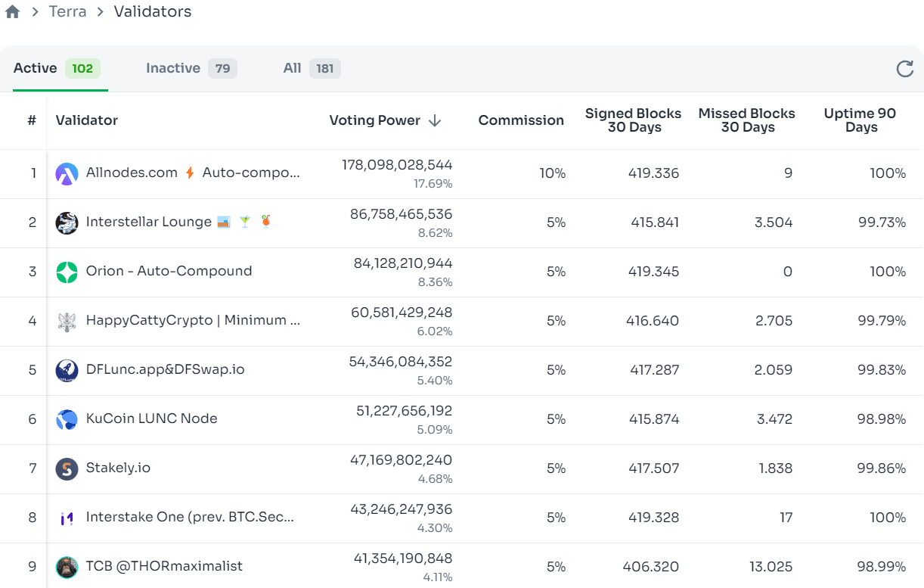Sort by Missed Blocks 30 Days header
The width and height of the screenshot is (924, 588).
[x=747, y=120]
